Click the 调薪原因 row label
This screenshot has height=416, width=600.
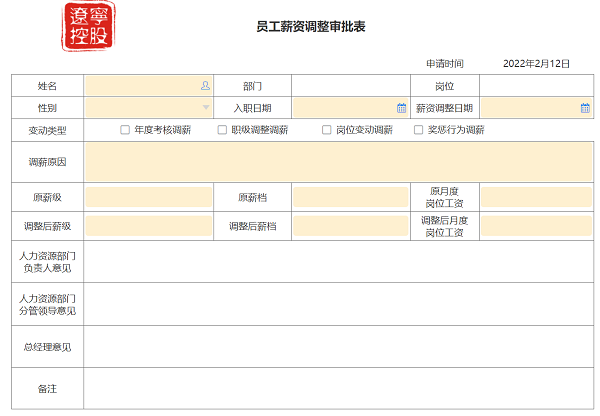47,162
